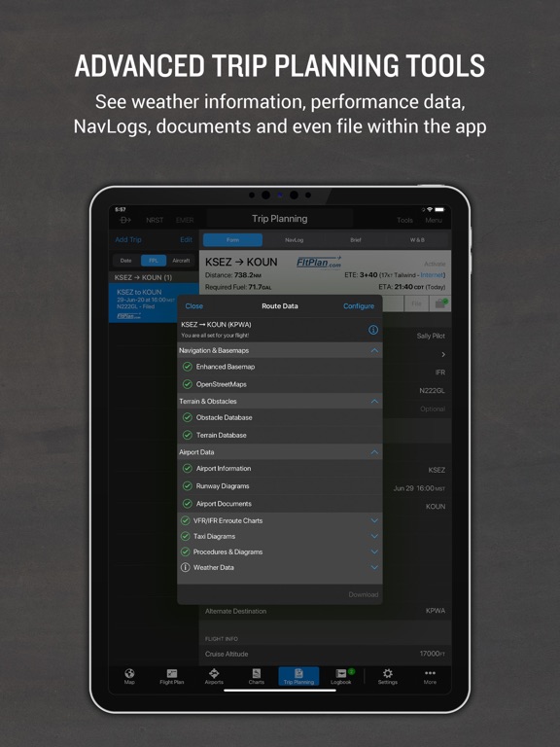Tap the Wi-Fi status icon

tap(430, 210)
